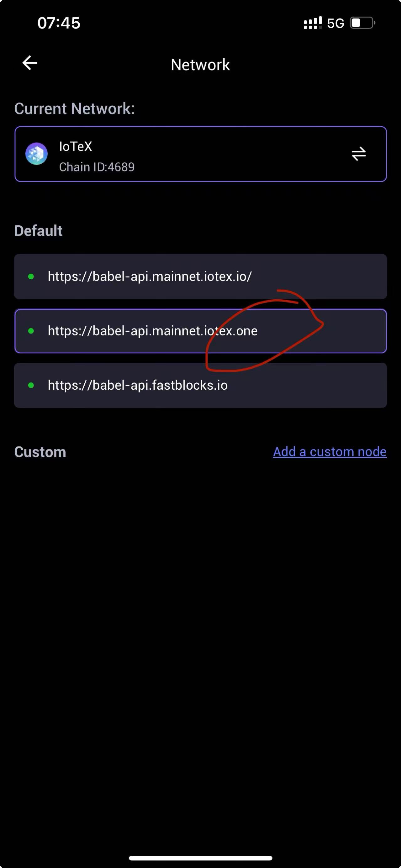Tap the Chain ID:4689 text
The width and height of the screenshot is (401, 868).
97,167
